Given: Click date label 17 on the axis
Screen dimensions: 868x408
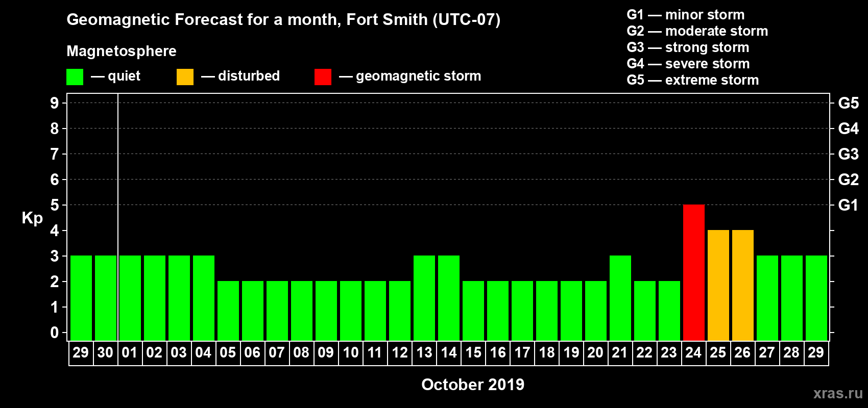Looking at the screenshot, I should 522,352.
